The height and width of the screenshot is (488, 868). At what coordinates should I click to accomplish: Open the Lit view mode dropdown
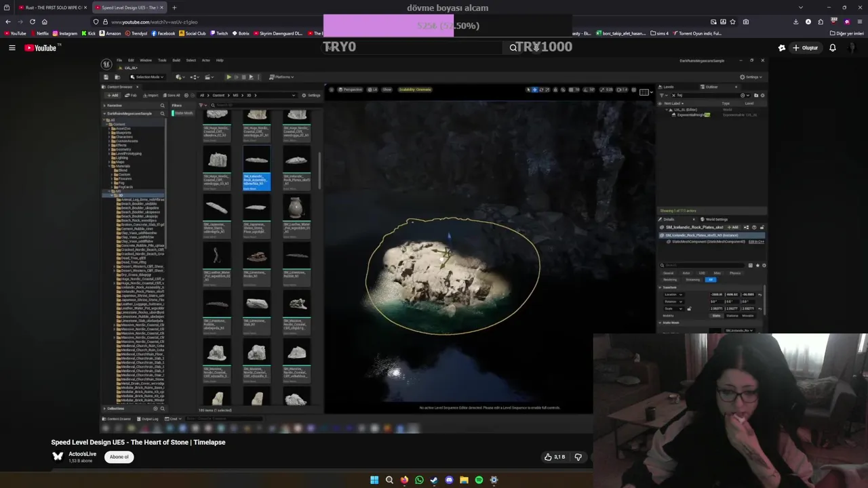pyautogui.click(x=372, y=89)
